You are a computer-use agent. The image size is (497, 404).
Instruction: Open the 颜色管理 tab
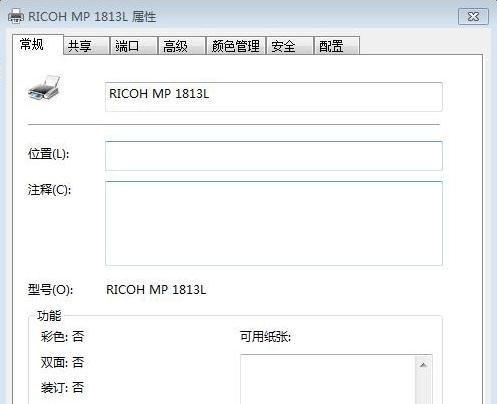point(236,46)
